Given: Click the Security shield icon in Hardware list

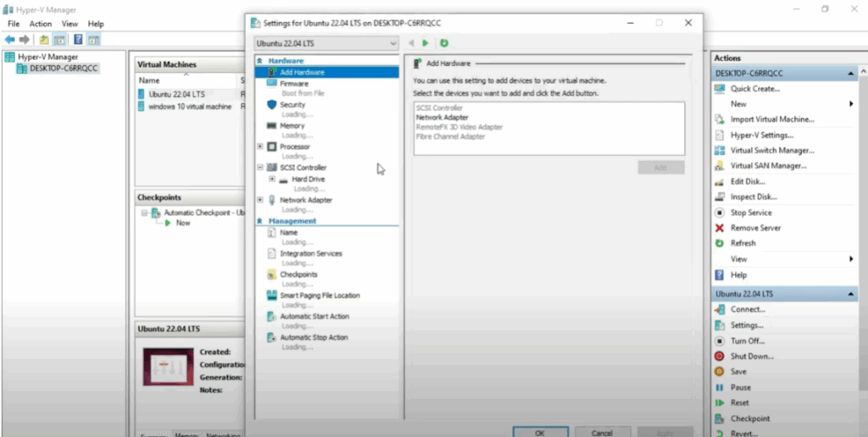Looking at the screenshot, I should (272, 105).
